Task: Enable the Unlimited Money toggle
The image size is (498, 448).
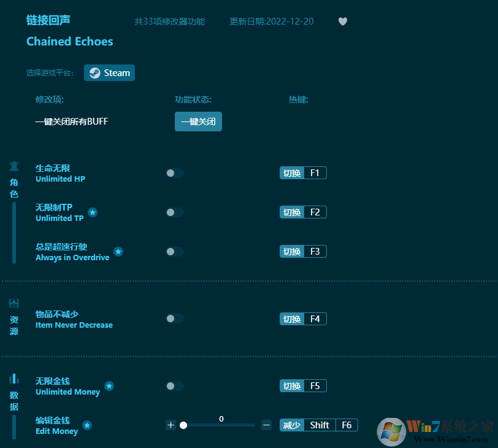Action: pyautogui.click(x=175, y=385)
